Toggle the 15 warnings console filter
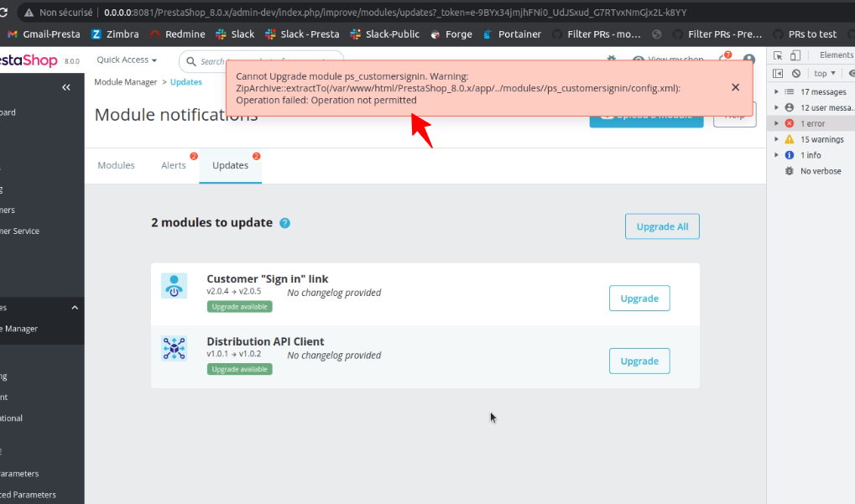855x504 pixels. 816,139
